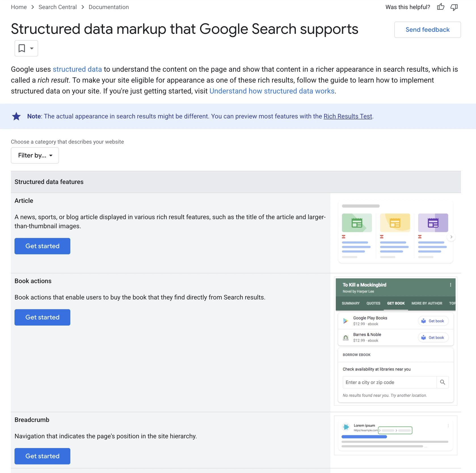476x473 pixels.
Task: Click the next chevron on the Article preview carousel
Action: (x=451, y=237)
